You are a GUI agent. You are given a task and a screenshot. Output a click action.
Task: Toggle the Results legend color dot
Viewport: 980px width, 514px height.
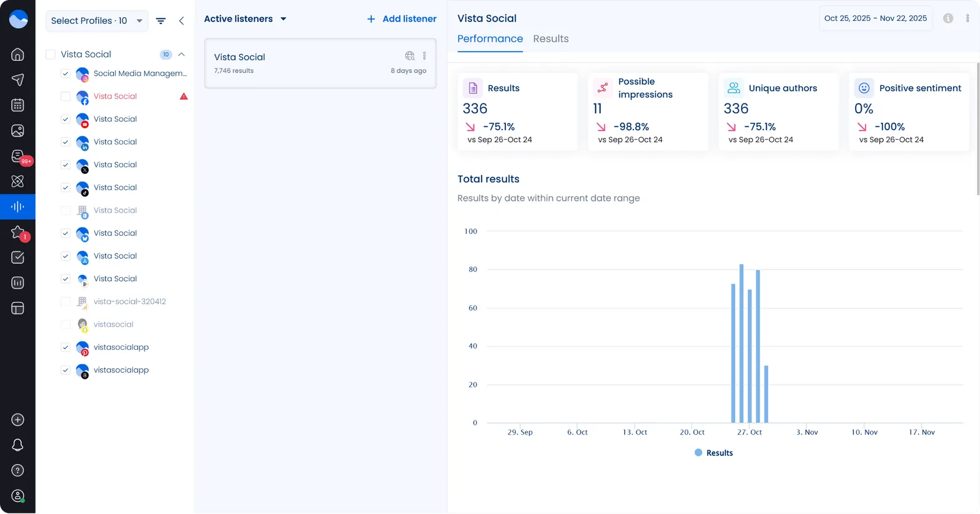pyautogui.click(x=698, y=453)
